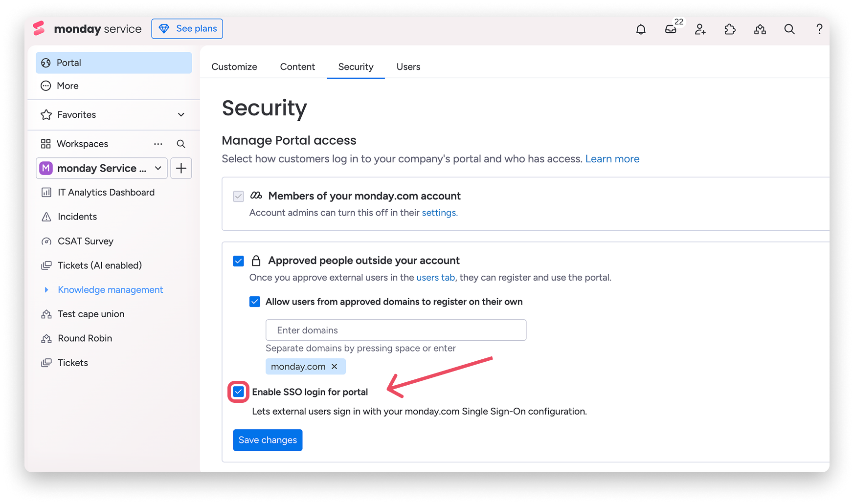Toggle Members of your monday.com account checkbox

coord(239,197)
